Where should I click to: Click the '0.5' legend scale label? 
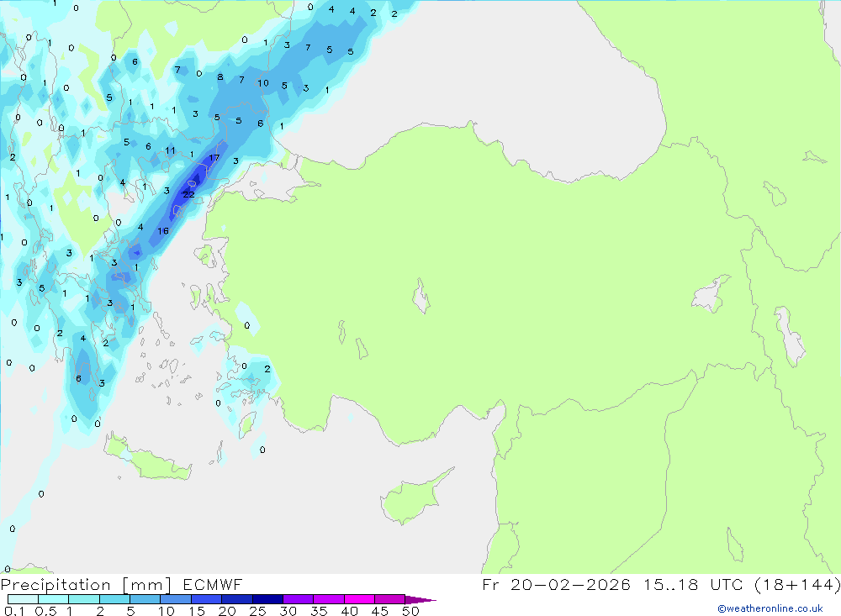pyautogui.click(x=46, y=611)
